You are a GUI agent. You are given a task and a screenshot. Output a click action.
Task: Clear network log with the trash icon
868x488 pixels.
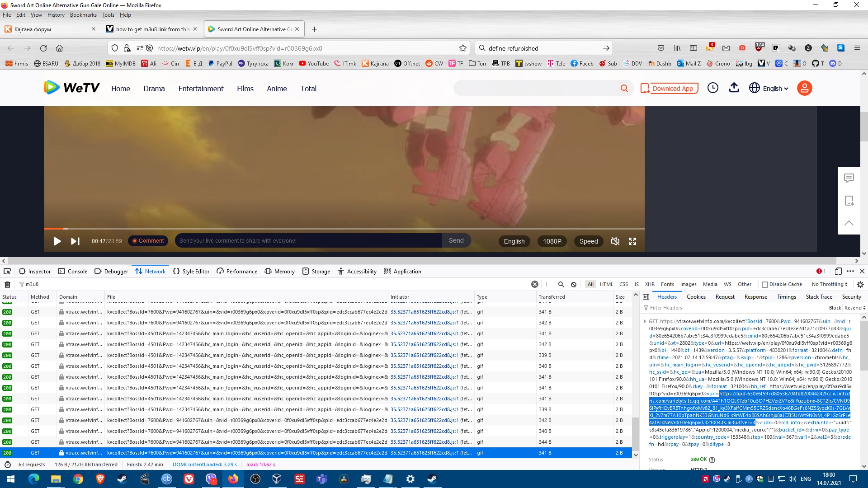click(7, 284)
